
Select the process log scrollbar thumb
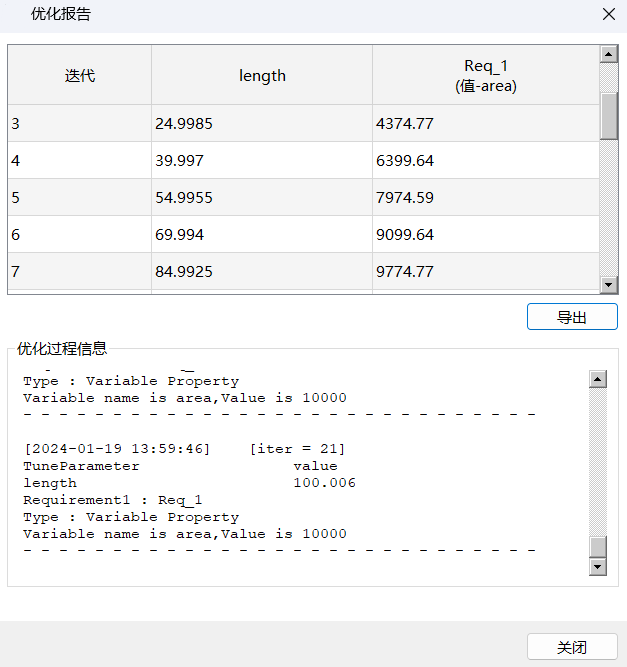[598, 546]
